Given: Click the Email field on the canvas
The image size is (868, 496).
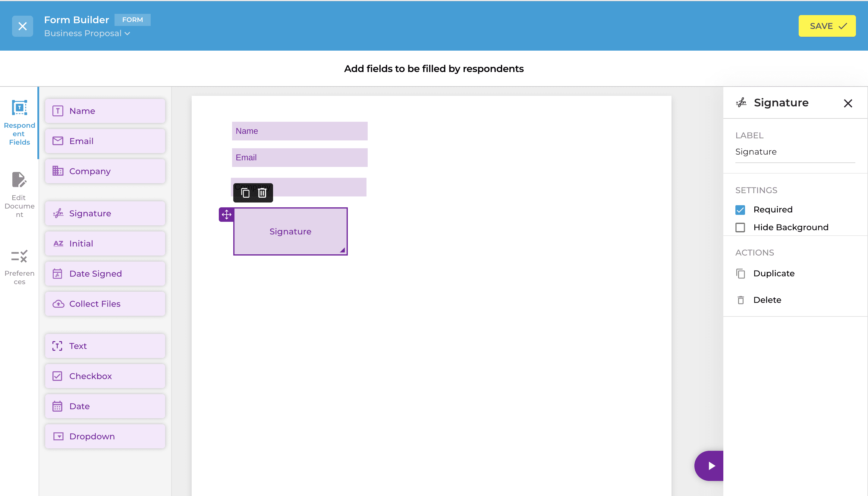Looking at the screenshot, I should click(300, 158).
